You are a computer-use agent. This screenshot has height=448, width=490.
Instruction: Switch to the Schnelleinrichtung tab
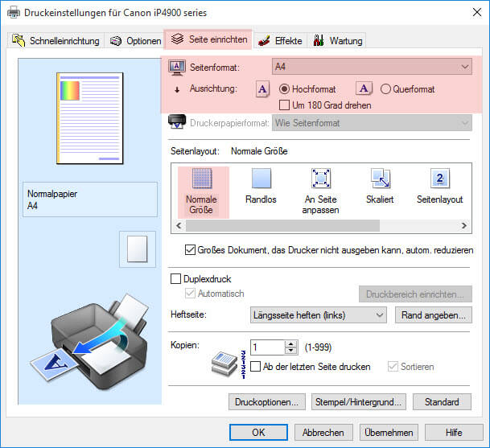click(x=56, y=40)
